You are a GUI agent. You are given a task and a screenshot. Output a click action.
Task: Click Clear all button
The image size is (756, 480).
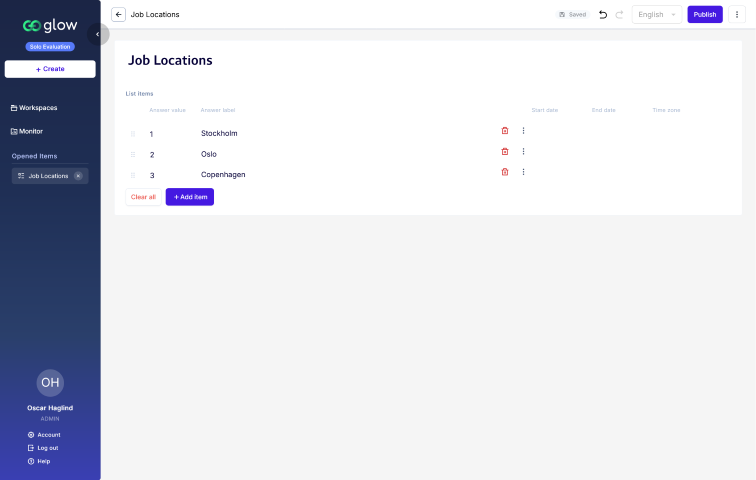click(x=143, y=197)
